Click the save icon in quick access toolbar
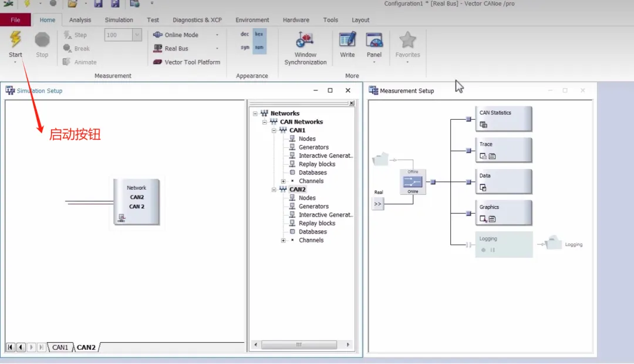Image resolution: width=634 pixels, height=364 pixels. [x=98, y=4]
